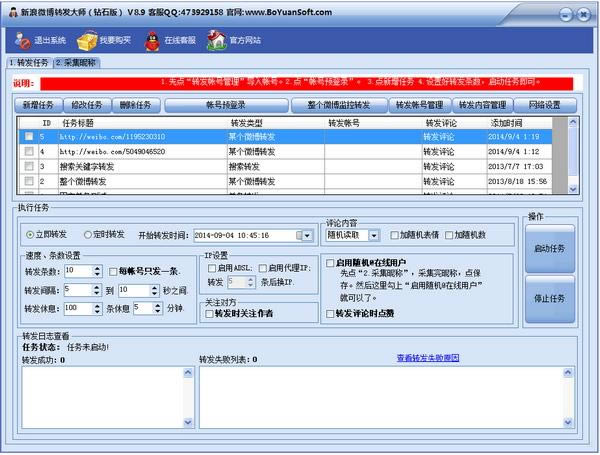Open 转发内容管理 button
Viewport: 600px width, 455px height.
[x=483, y=105]
